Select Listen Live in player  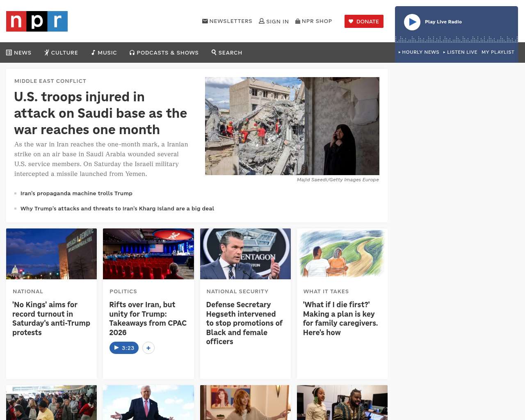click(x=461, y=52)
